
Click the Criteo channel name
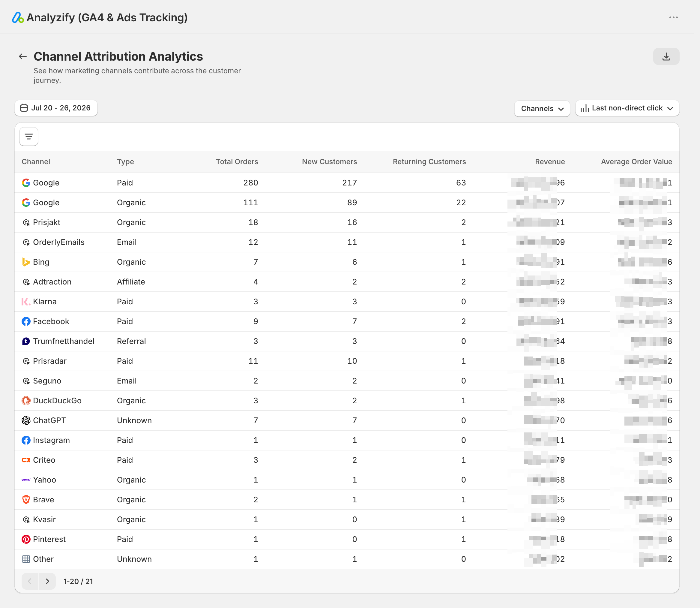tap(44, 460)
